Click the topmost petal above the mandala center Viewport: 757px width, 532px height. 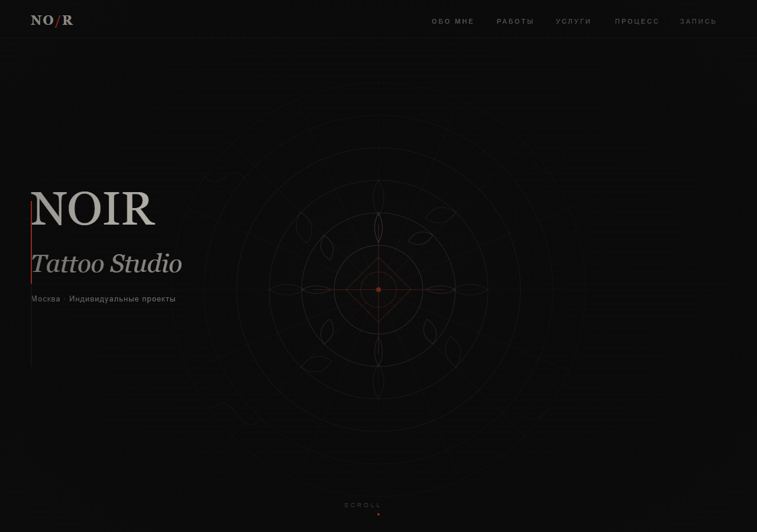pos(378,196)
